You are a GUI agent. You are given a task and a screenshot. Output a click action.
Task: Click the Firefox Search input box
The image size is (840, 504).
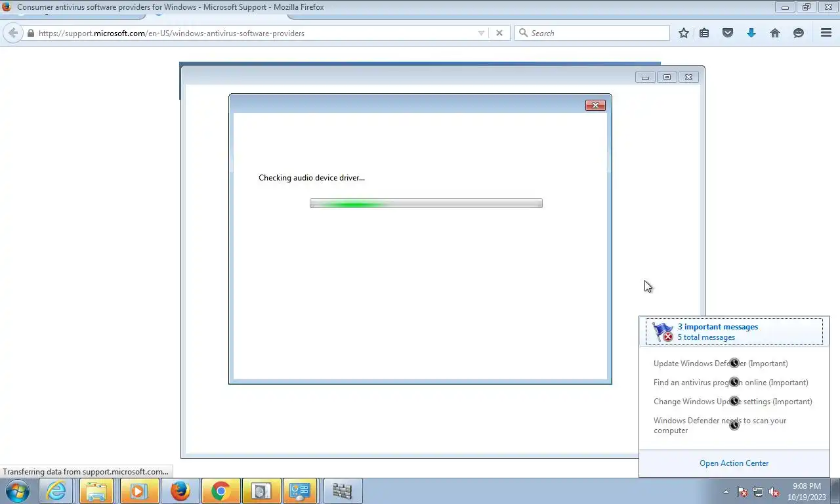[x=592, y=33]
